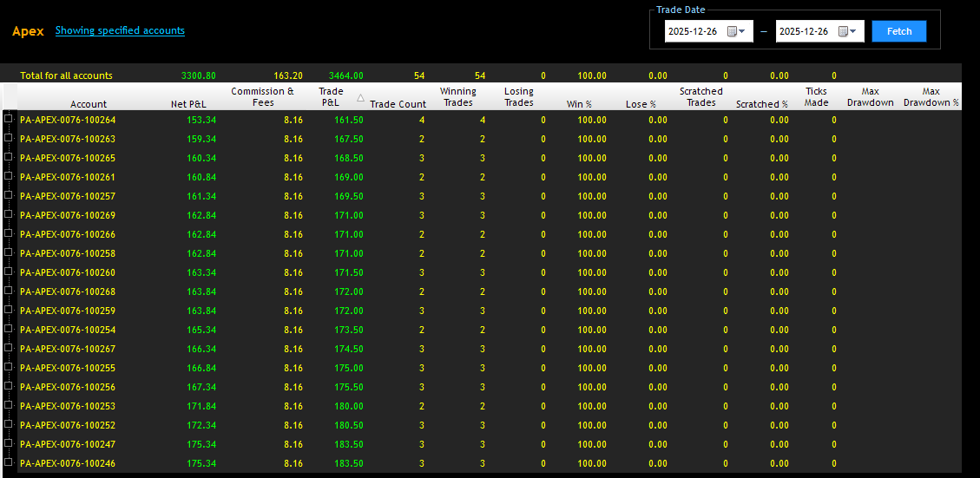Image resolution: width=980 pixels, height=478 pixels.
Task: Click Net P&L value 153.34
Action: tap(201, 120)
